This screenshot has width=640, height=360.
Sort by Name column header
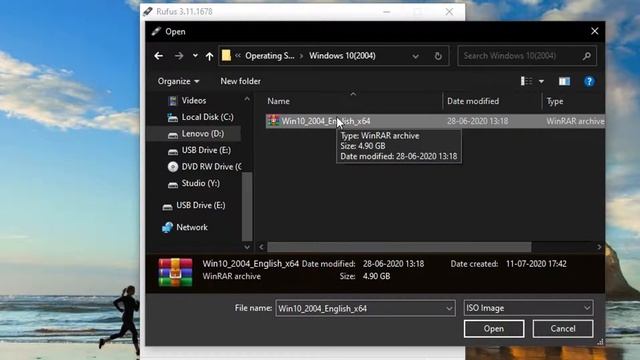(x=279, y=101)
